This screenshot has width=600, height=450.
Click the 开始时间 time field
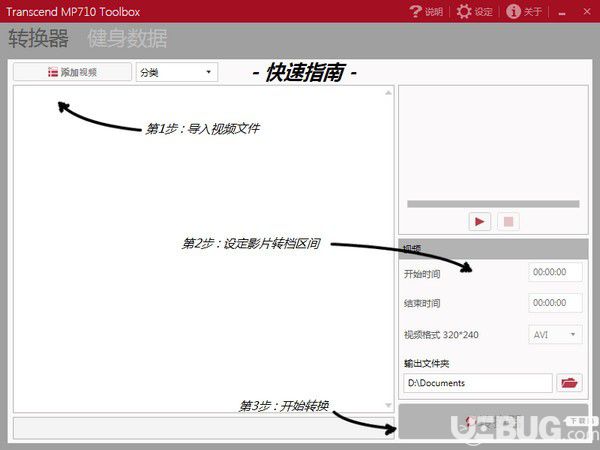[x=555, y=272]
